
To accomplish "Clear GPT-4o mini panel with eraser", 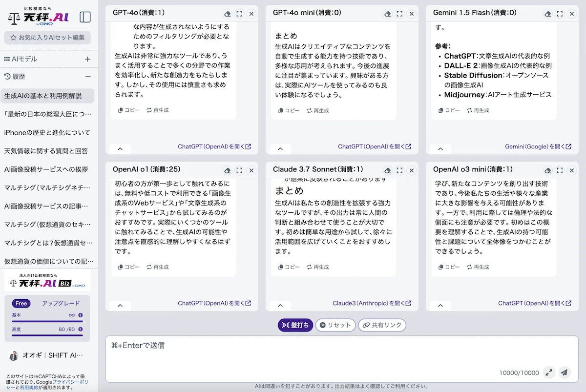I will tap(387, 14).
